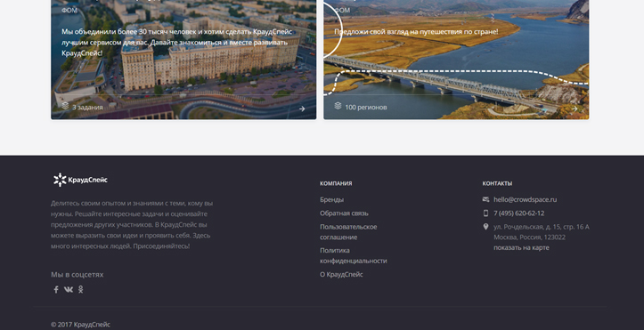
Task: Click the envelope icon beside the email
Action: [x=485, y=199]
